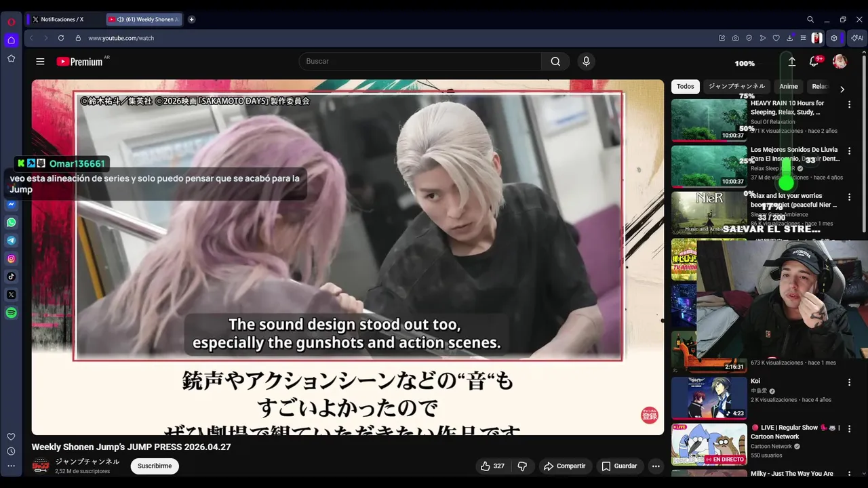Open the YouTube create upload icon
Viewport: 868px width, 488px height.
791,62
